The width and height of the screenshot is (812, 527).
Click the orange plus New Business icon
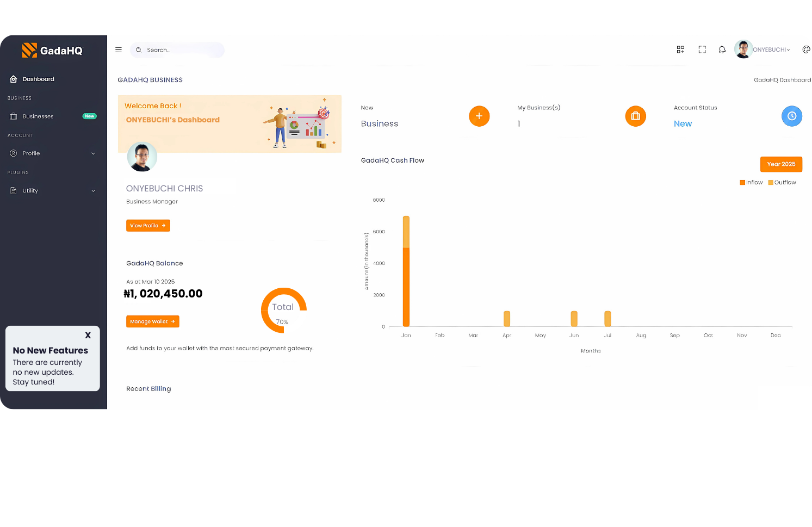(x=479, y=116)
